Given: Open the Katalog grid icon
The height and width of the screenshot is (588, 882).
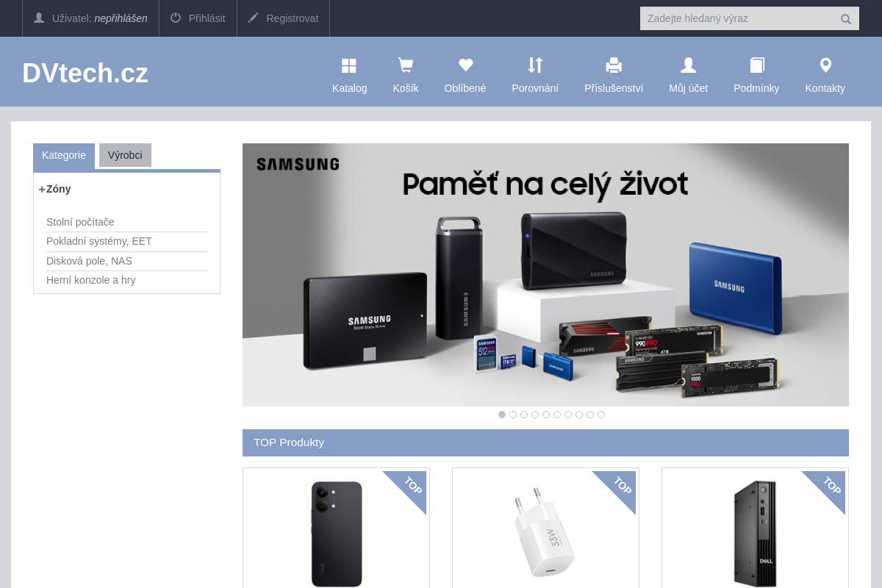Looking at the screenshot, I should [x=349, y=65].
